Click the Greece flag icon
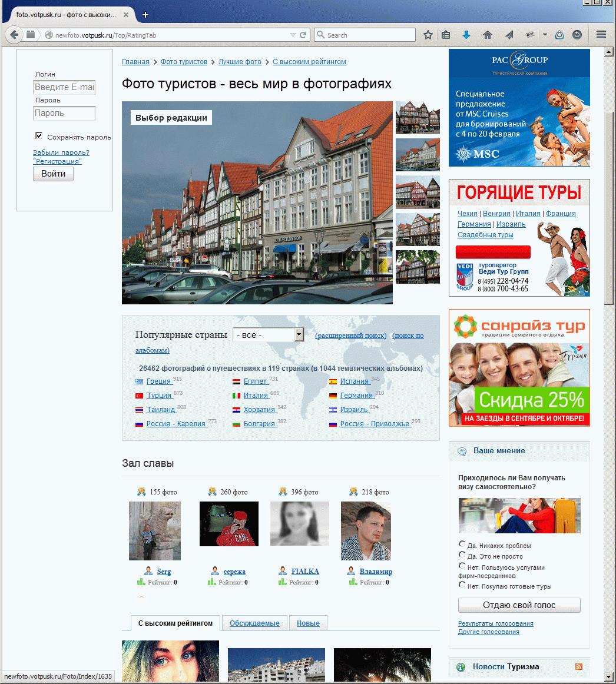The width and height of the screenshot is (616, 684). (139, 381)
